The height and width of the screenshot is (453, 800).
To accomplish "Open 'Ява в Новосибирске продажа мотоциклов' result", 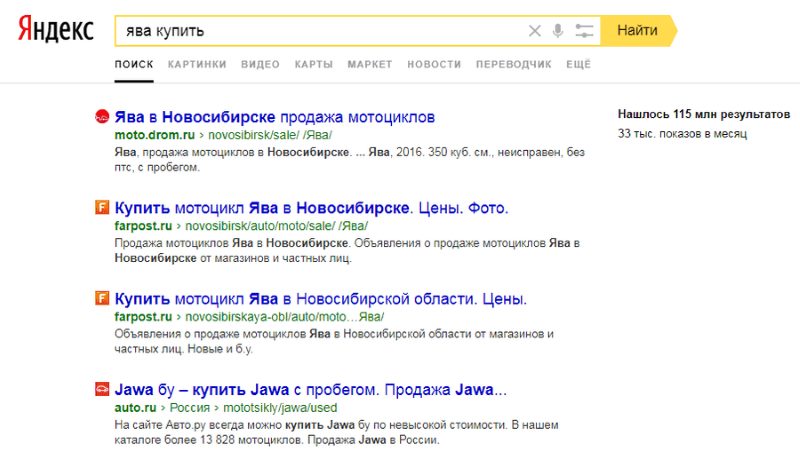I will (274, 117).
